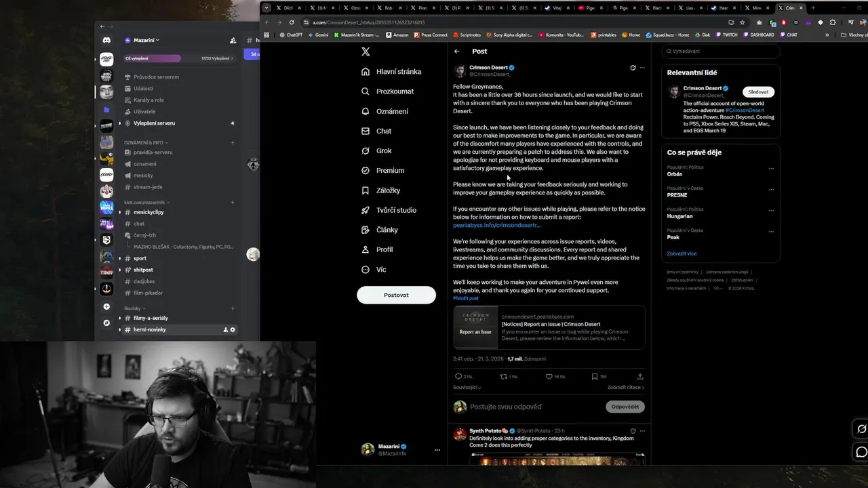This screenshot has height=488, width=868.
Task: Open Discord discover servers compass icon
Action: click(x=106, y=323)
